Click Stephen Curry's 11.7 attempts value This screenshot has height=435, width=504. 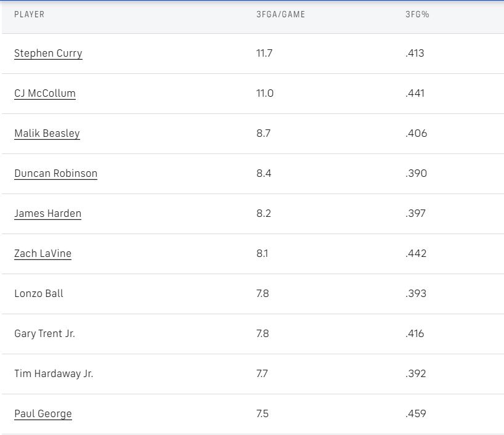click(264, 54)
